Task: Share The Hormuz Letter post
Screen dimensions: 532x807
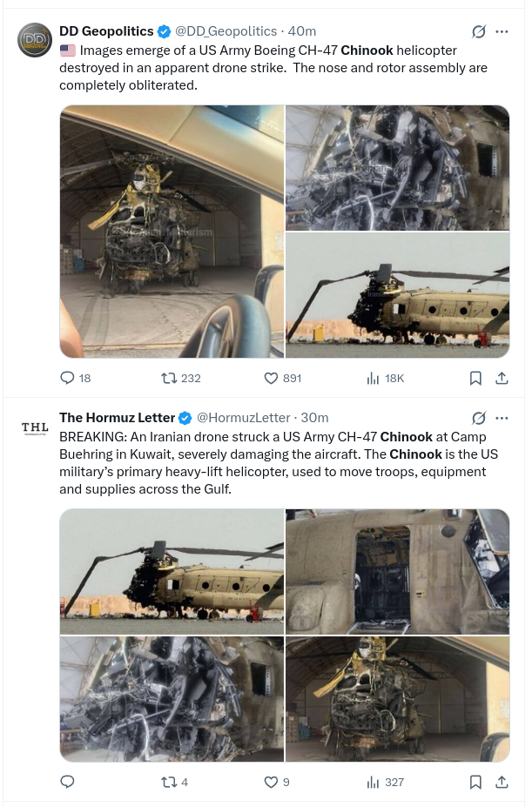Action: coord(502,783)
